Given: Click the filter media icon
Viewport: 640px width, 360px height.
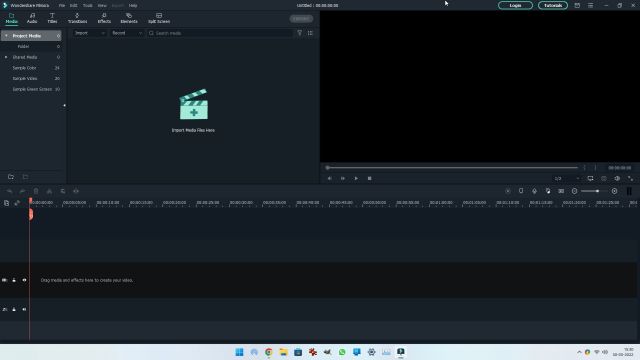Looking at the screenshot, I should pos(300,33).
